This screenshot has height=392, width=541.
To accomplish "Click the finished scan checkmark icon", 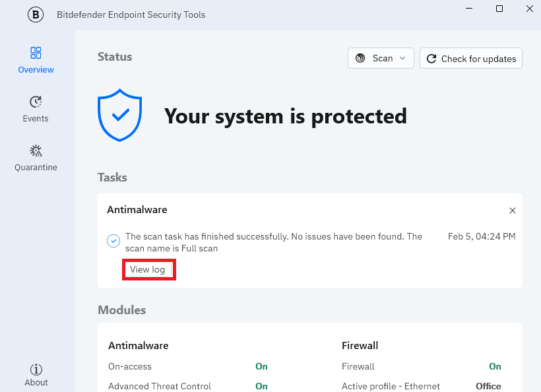I will click(x=113, y=241).
